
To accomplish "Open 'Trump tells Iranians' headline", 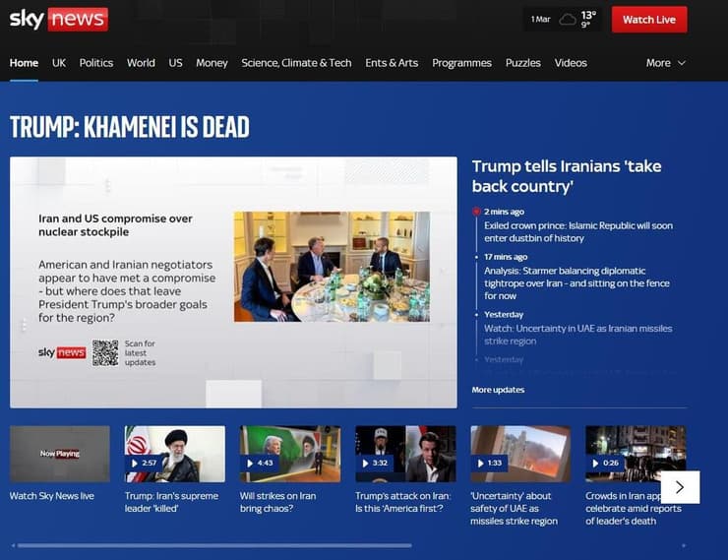I will tap(566, 176).
